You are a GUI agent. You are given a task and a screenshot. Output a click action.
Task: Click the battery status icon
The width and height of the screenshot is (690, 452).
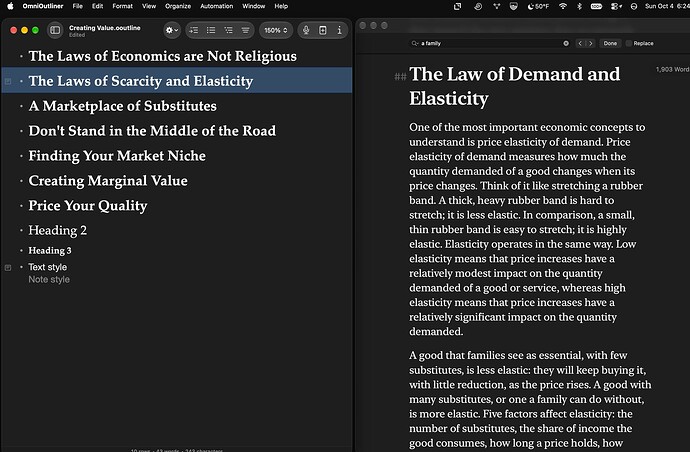point(596,6)
